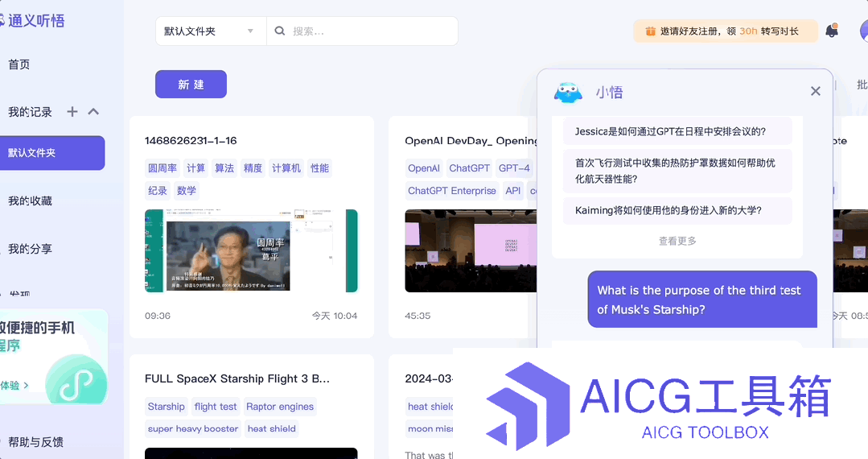This screenshot has width=868, height=459.
Task: Click the 计算机 tag
Action: pos(286,168)
